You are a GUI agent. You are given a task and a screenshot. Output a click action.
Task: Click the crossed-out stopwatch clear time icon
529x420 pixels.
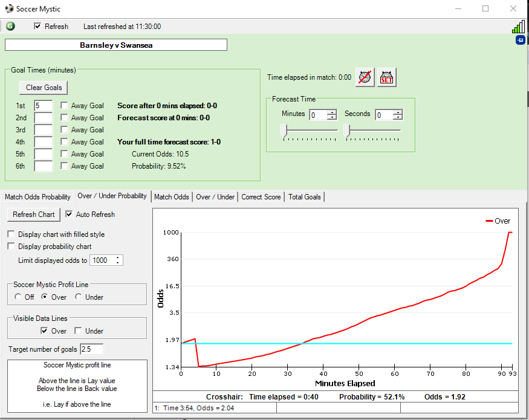point(365,77)
